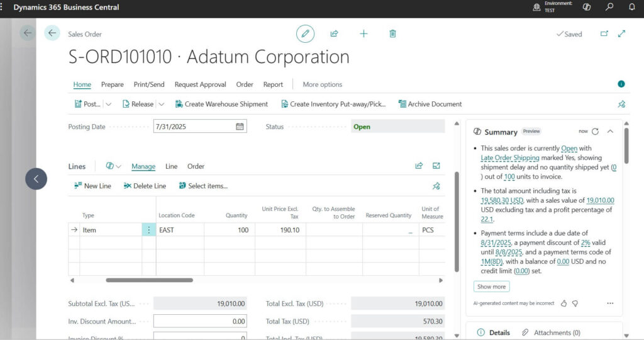
Task: Share the sales order via share icon
Action: 335,34
